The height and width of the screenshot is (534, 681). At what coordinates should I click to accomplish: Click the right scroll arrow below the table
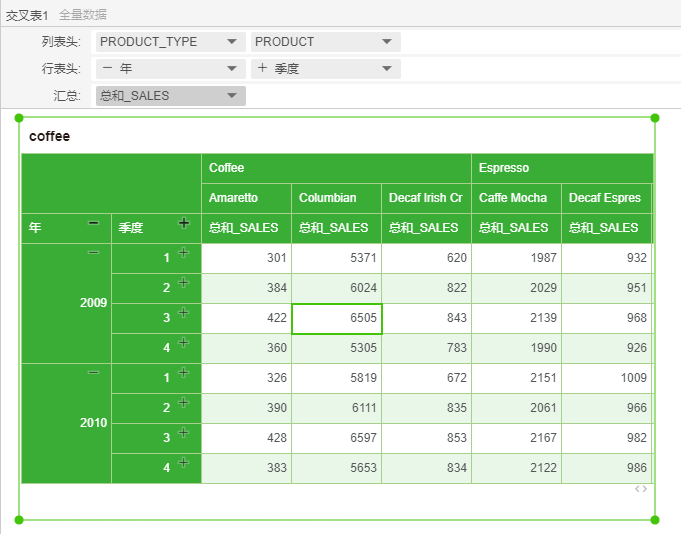(x=645, y=489)
